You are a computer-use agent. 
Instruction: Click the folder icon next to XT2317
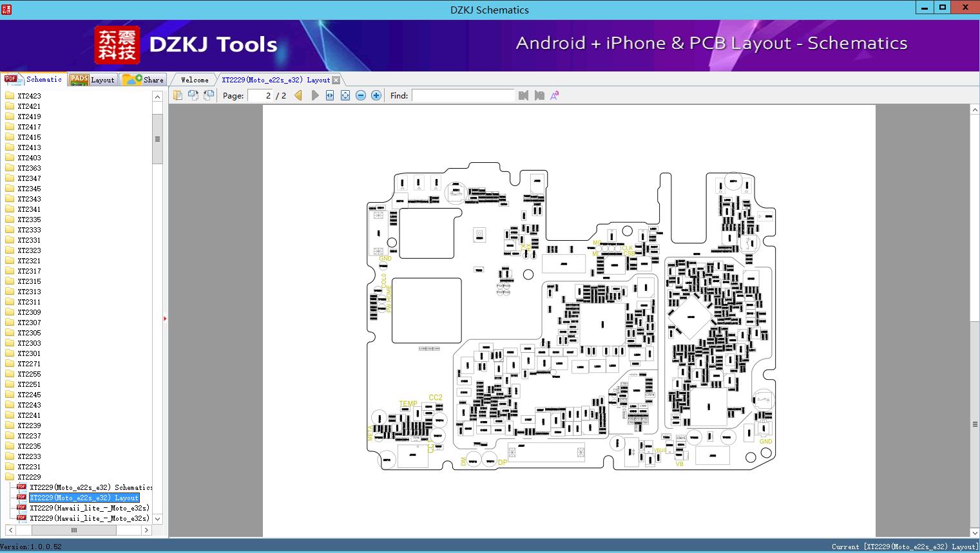point(10,271)
